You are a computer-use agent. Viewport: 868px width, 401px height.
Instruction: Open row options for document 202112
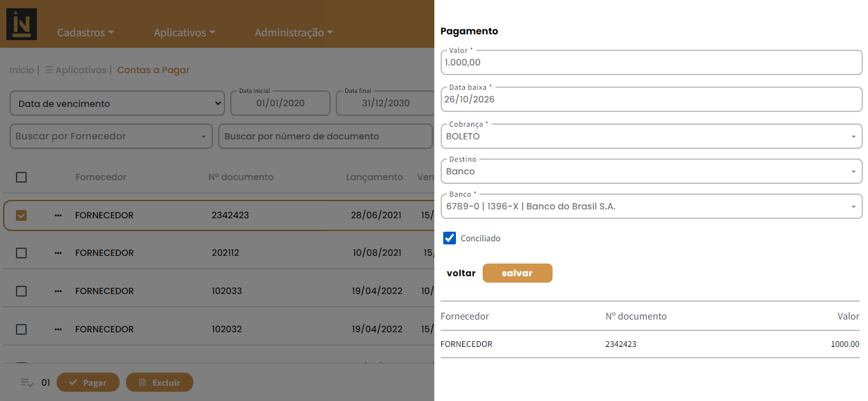point(59,253)
